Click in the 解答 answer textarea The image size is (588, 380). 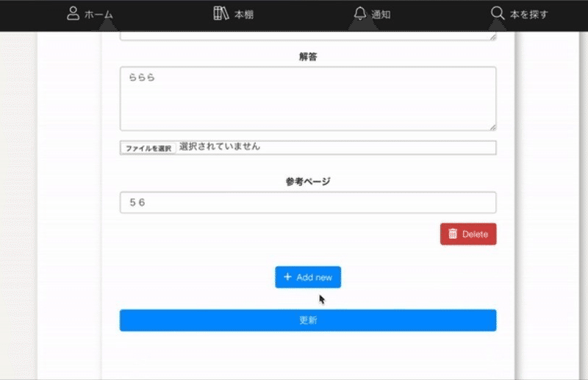coord(308,98)
